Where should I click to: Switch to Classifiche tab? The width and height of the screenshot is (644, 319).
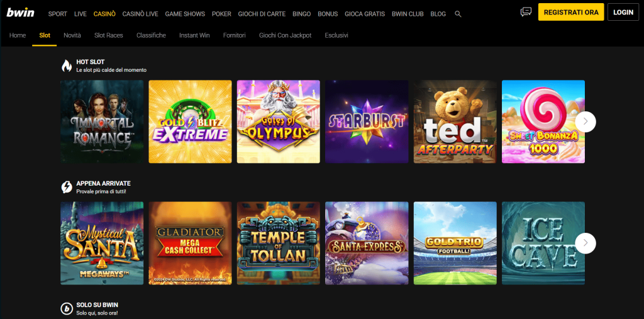coord(151,35)
